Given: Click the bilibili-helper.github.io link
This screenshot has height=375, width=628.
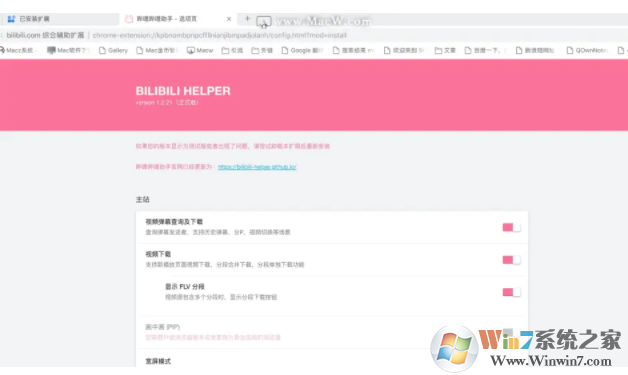Looking at the screenshot, I should [x=257, y=167].
